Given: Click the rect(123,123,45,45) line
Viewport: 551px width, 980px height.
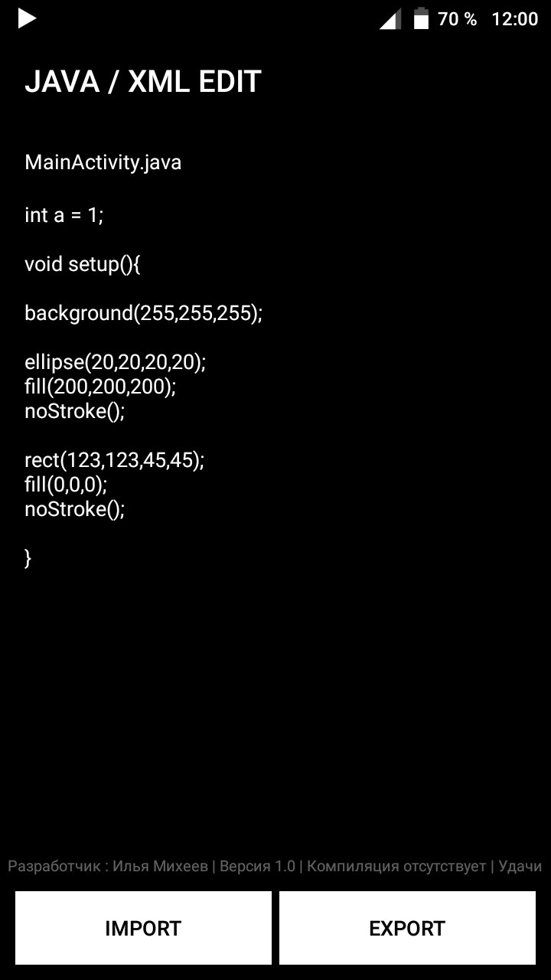Looking at the screenshot, I should [113, 460].
